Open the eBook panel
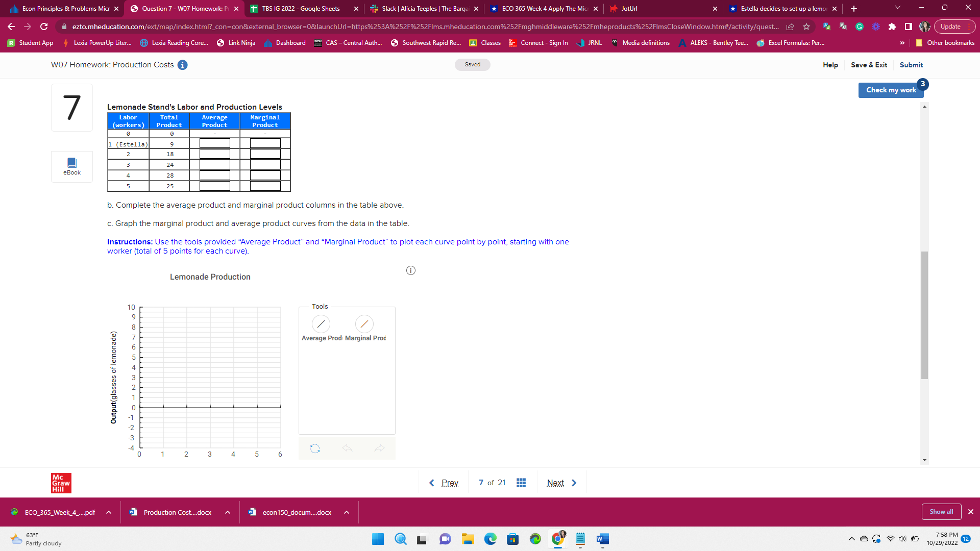Viewport: 980px width, 551px height. (71, 166)
